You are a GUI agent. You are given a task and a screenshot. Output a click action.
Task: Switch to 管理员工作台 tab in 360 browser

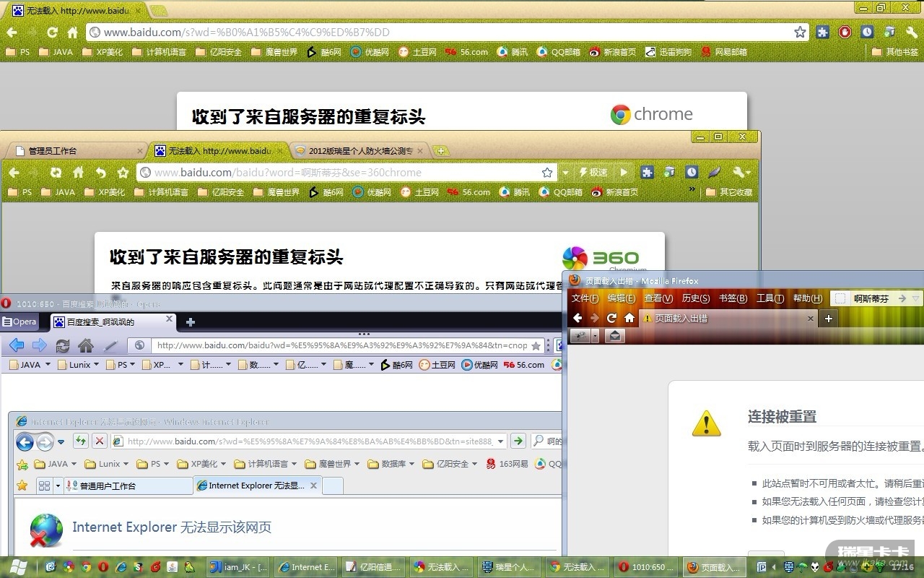pyautogui.click(x=76, y=151)
